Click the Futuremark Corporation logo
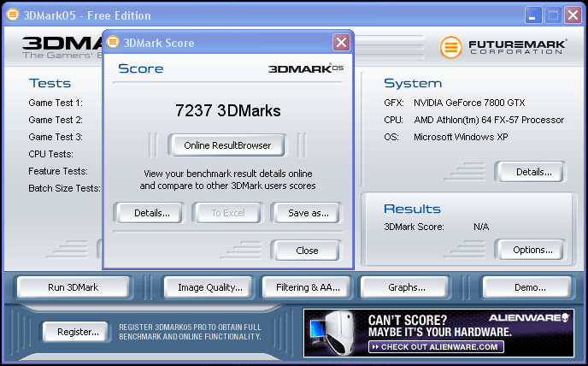The width and height of the screenshot is (588, 366). tap(503, 48)
